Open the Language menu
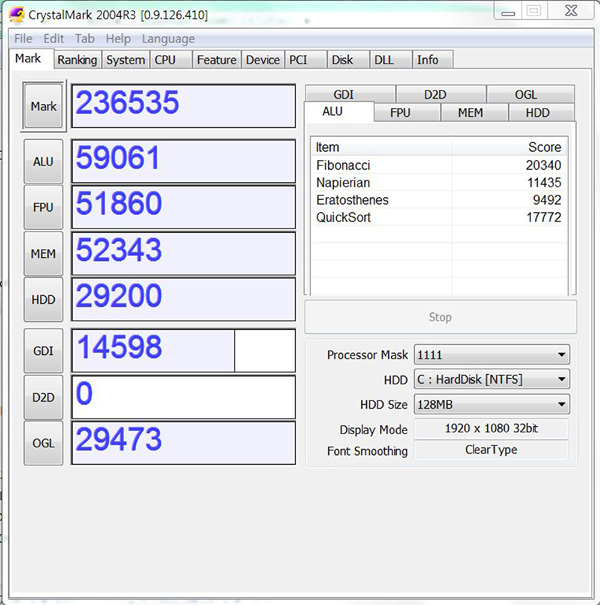 point(168,39)
